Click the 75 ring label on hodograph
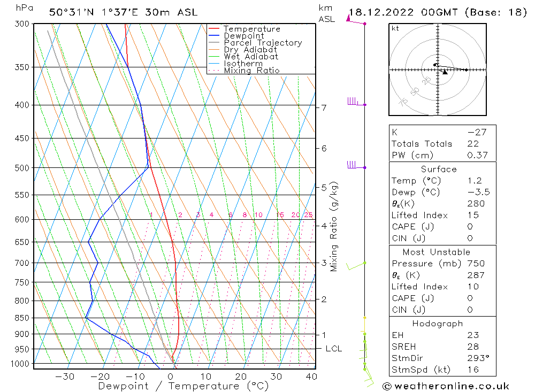 403,102
